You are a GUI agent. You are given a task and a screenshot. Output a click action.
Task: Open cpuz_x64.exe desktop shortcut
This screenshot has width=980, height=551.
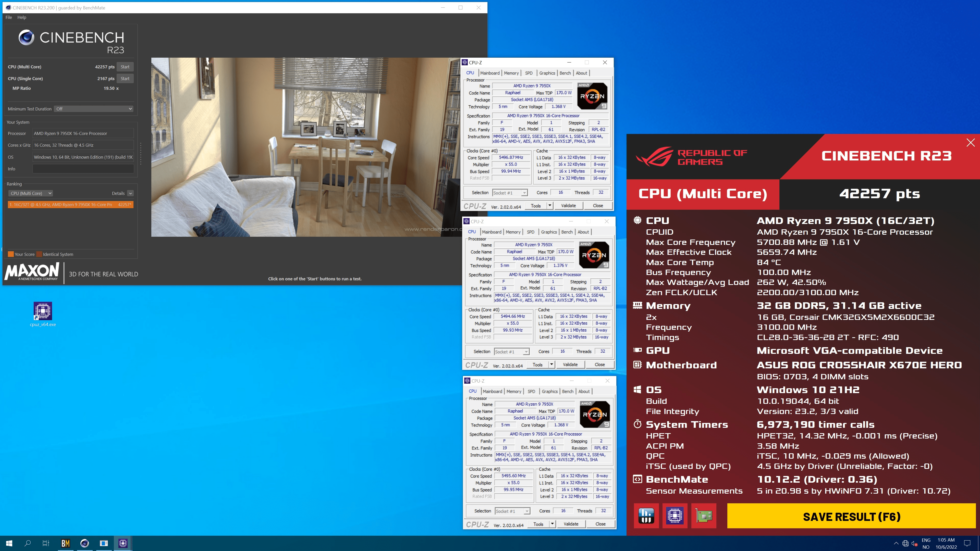coord(43,311)
